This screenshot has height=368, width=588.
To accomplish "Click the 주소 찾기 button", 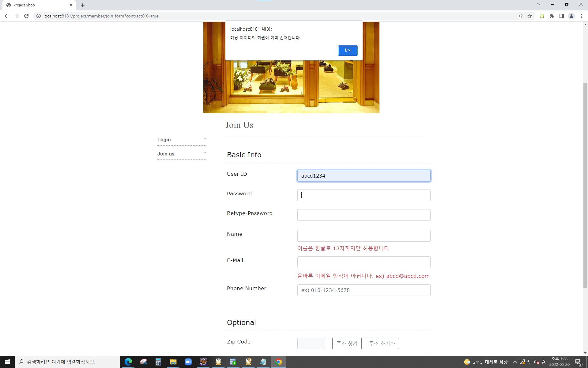I will pos(347,343).
